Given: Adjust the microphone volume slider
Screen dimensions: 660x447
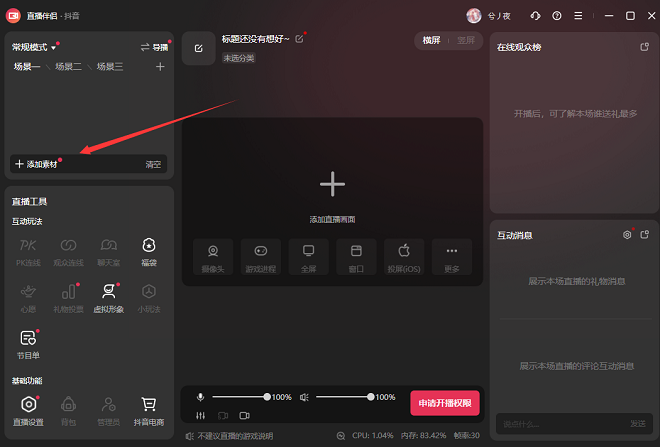Looking at the screenshot, I should 240,397.
